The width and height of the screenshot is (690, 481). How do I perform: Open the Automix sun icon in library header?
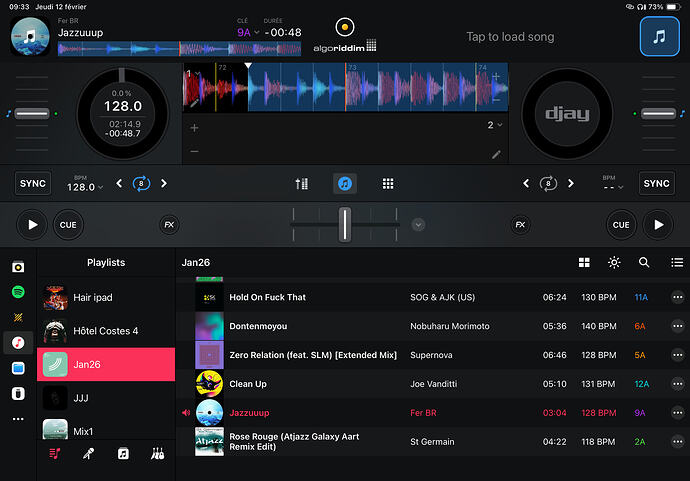click(614, 262)
